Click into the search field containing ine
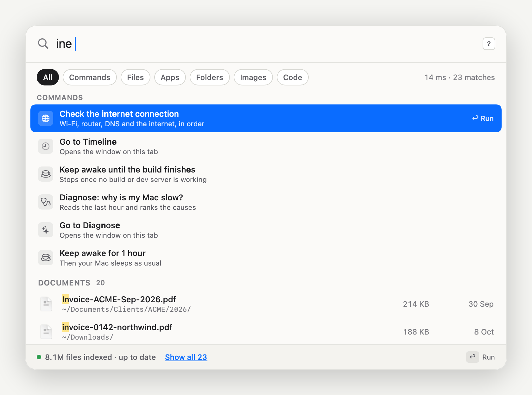The image size is (532, 395). [266, 44]
